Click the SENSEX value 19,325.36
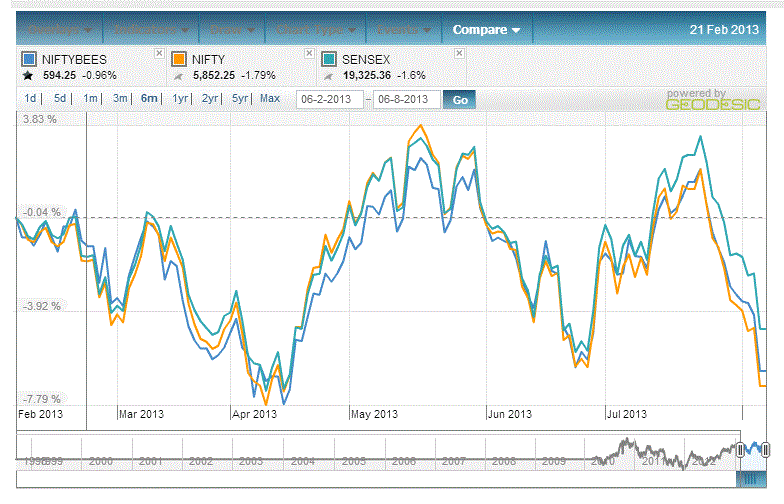This screenshot has height=504, width=784. 367,76
